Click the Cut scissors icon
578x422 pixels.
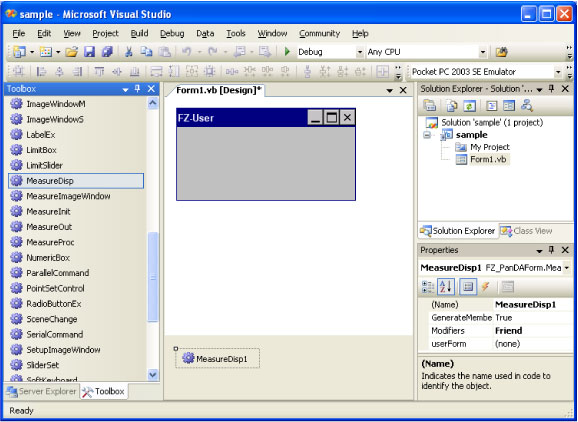129,52
